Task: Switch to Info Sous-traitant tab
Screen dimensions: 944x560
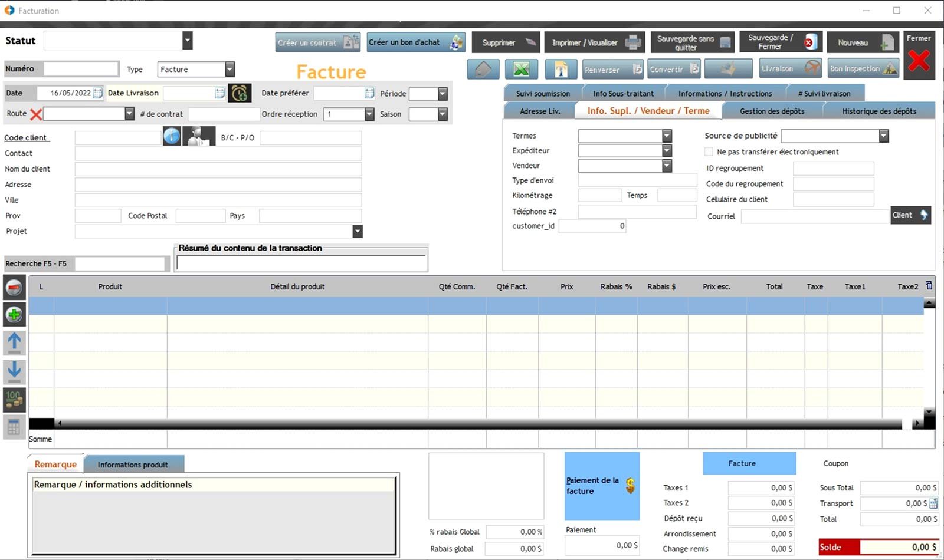Action: [x=624, y=93]
